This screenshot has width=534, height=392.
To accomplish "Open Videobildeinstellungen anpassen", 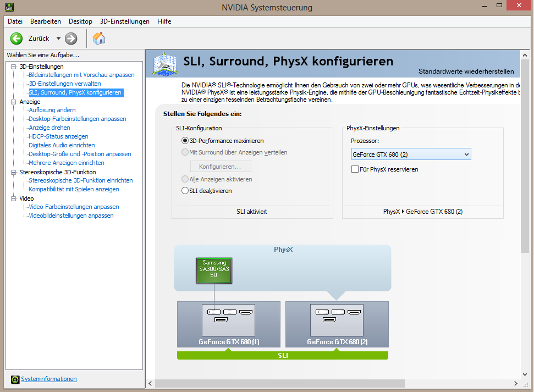I will (x=71, y=216).
